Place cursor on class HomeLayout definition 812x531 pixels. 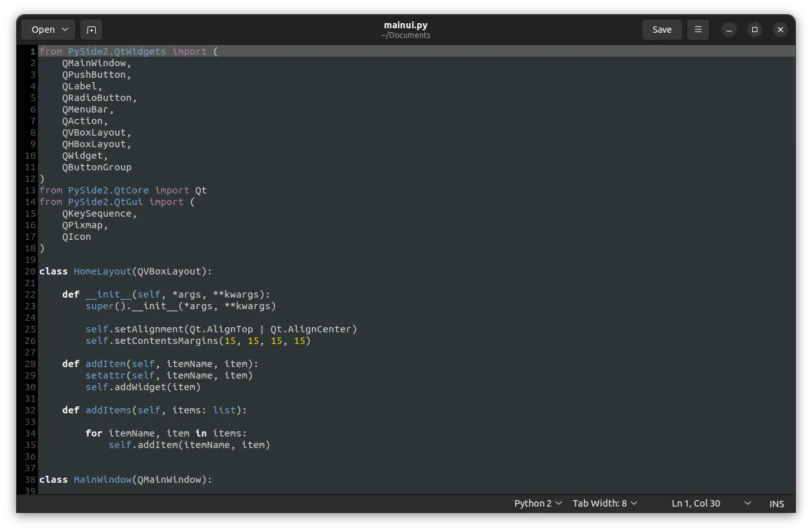125,271
